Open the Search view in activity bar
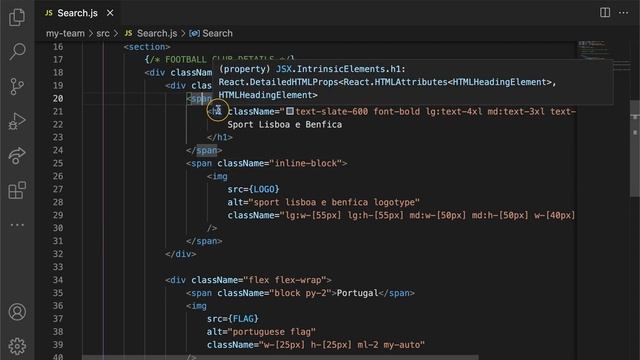Viewport: 640px width, 360px height. (x=17, y=51)
